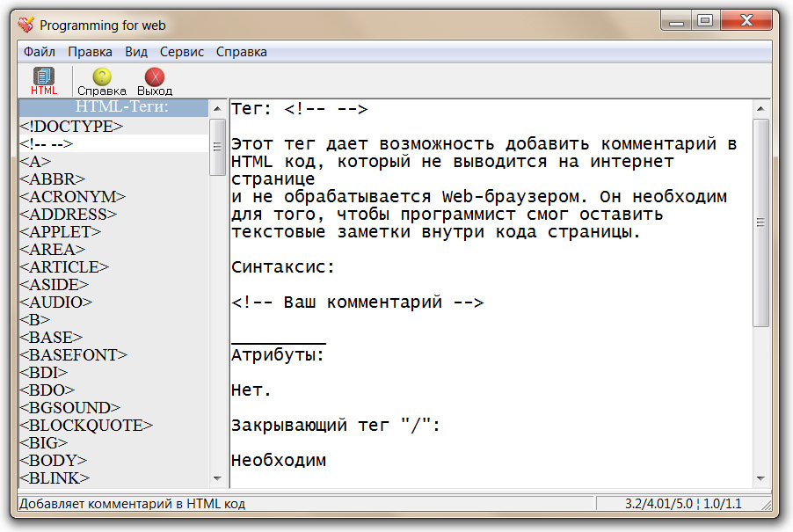Click the red Выход exit icon
The width and height of the screenshot is (793, 532).
pos(154,81)
